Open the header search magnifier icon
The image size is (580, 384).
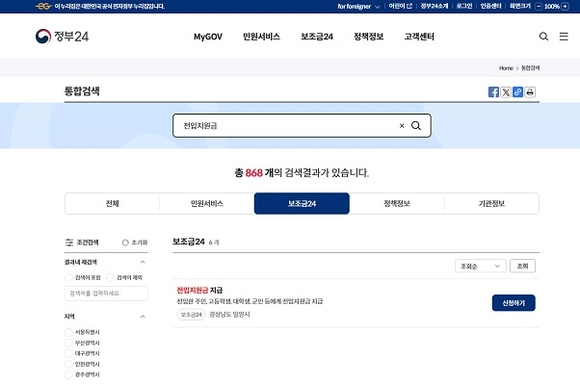pyautogui.click(x=543, y=36)
